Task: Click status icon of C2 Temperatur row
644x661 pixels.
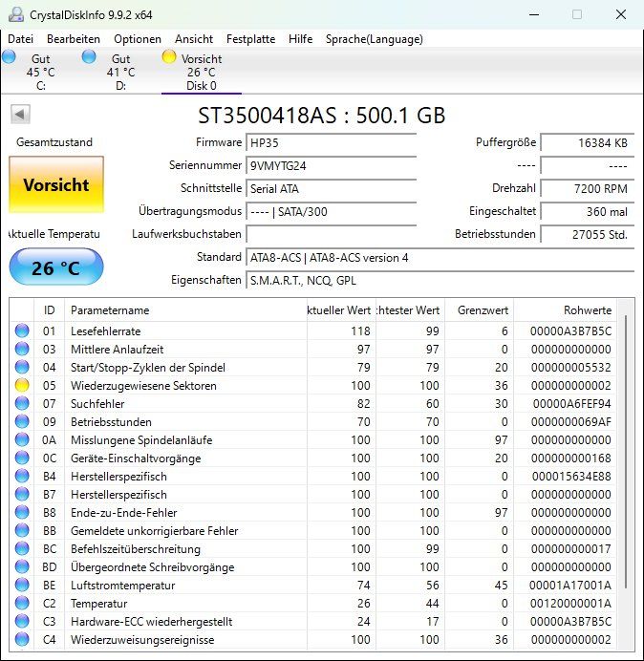Action: point(22,603)
